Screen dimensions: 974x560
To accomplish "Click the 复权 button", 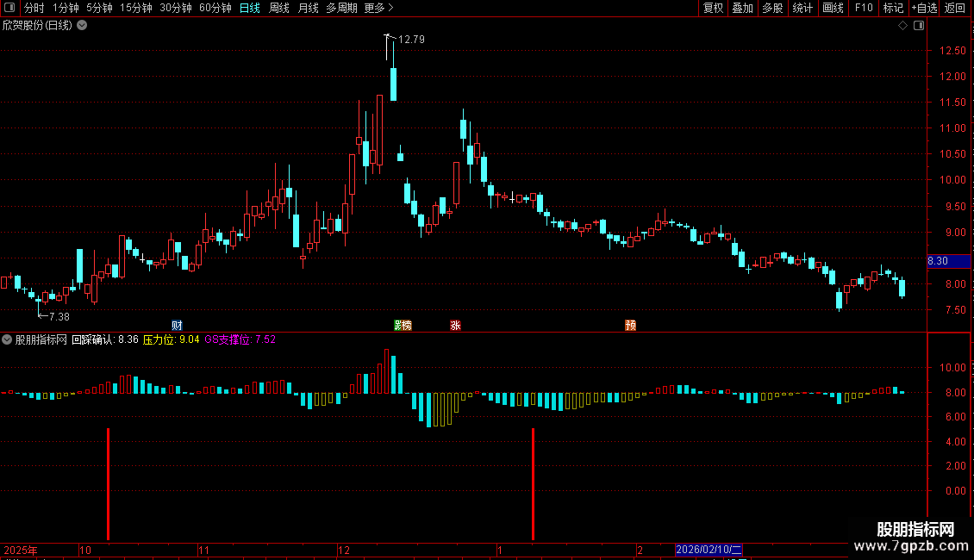I will (713, 8).
